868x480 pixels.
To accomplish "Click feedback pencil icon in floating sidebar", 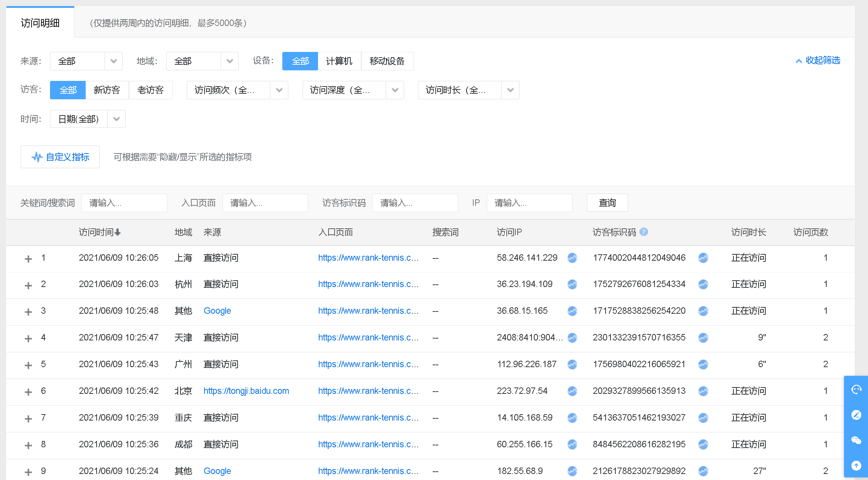I will coord(856,415).
